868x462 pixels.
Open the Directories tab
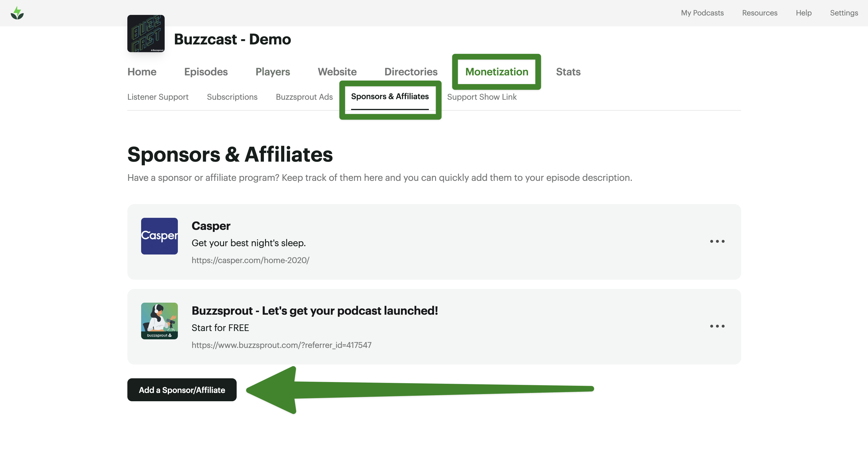tap(411, 72)
